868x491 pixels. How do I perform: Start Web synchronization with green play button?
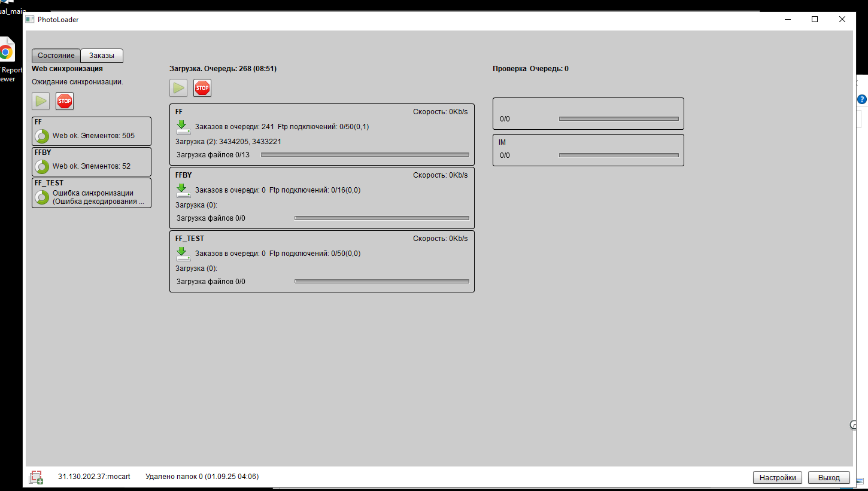click(41, 101)
